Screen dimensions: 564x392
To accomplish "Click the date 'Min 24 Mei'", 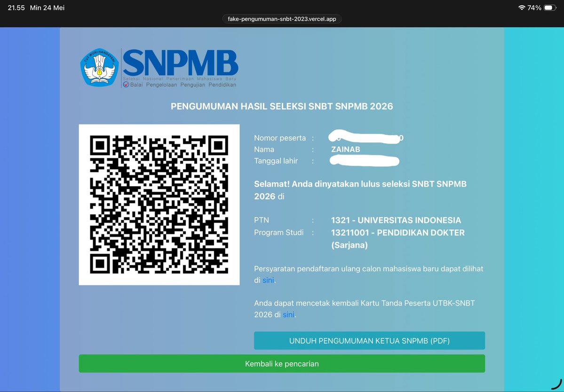I will point(47,8).
